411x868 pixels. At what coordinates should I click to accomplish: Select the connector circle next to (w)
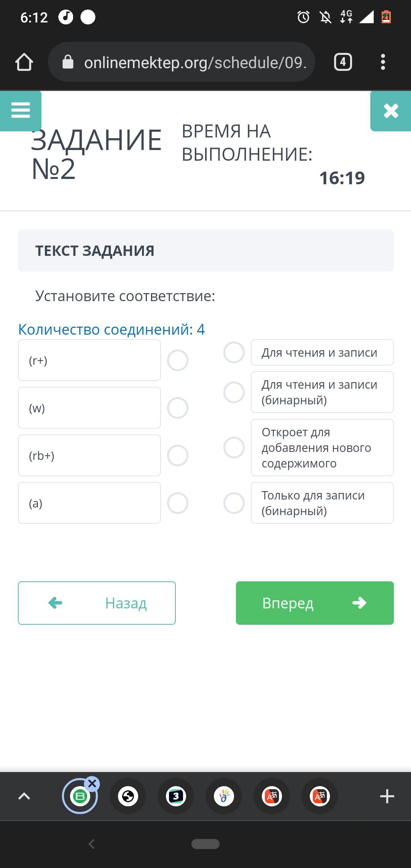pyautogui.click(x=178, y=408)
